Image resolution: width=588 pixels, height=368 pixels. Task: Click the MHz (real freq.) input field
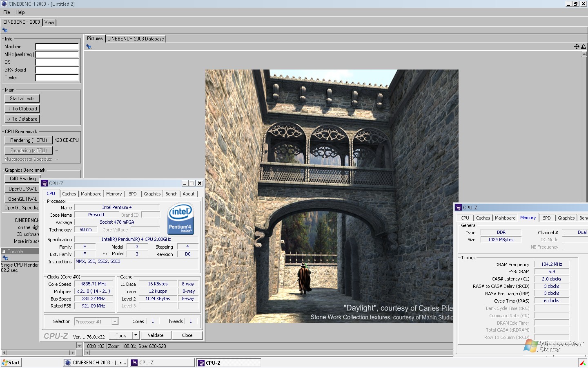pyautogui.click(x=57, y=54)
